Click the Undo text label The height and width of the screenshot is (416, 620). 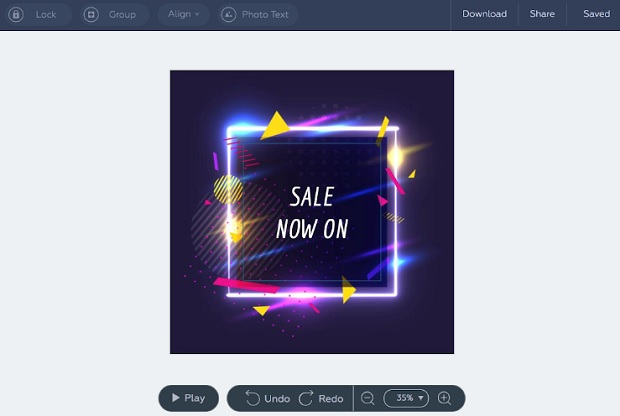[277, 399]
